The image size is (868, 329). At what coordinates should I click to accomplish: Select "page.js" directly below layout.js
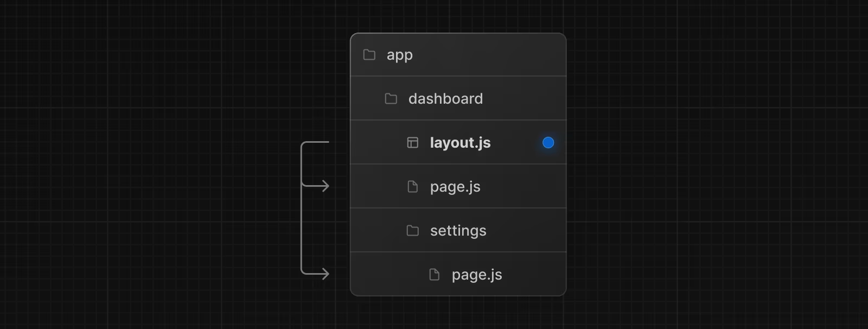coord(455,187)
